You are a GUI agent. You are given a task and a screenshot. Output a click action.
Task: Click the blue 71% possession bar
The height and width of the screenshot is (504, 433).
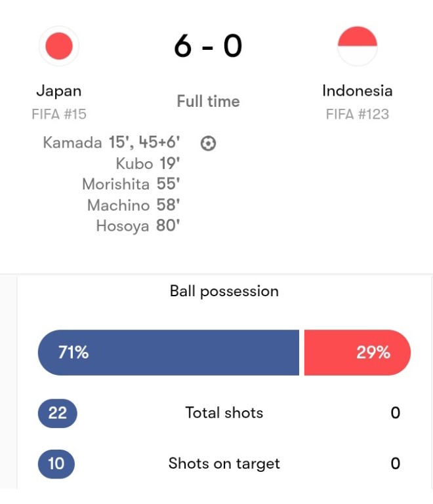click(x=169, y=353)
